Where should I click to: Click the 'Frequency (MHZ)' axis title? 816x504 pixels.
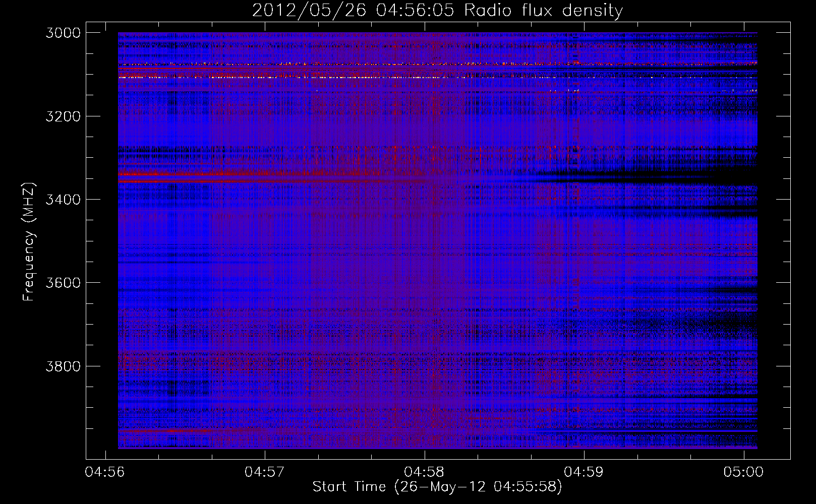click(x=29, y=242)
